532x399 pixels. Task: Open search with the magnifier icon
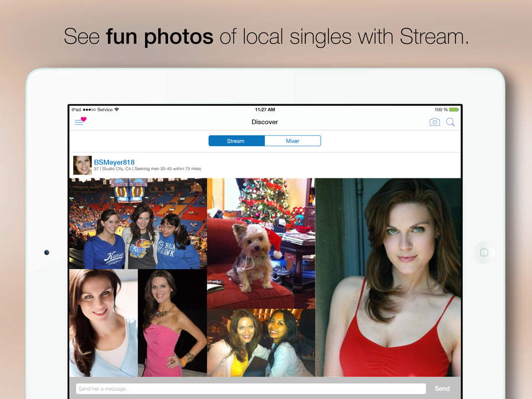[451, 122]
